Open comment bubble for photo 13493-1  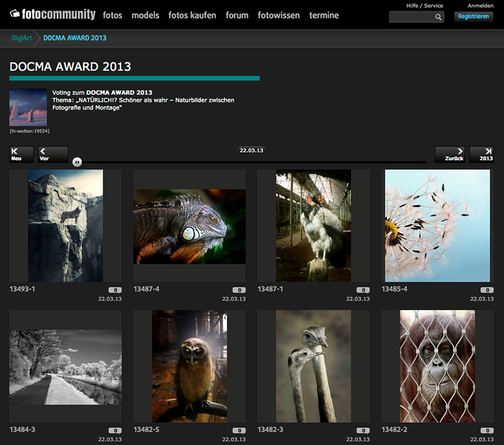tap(115, 290)
